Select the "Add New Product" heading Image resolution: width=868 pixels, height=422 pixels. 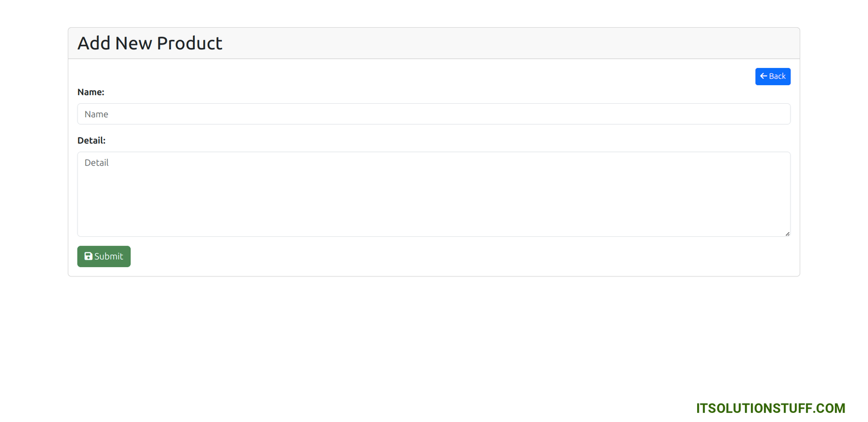click(x=150, y=43)
